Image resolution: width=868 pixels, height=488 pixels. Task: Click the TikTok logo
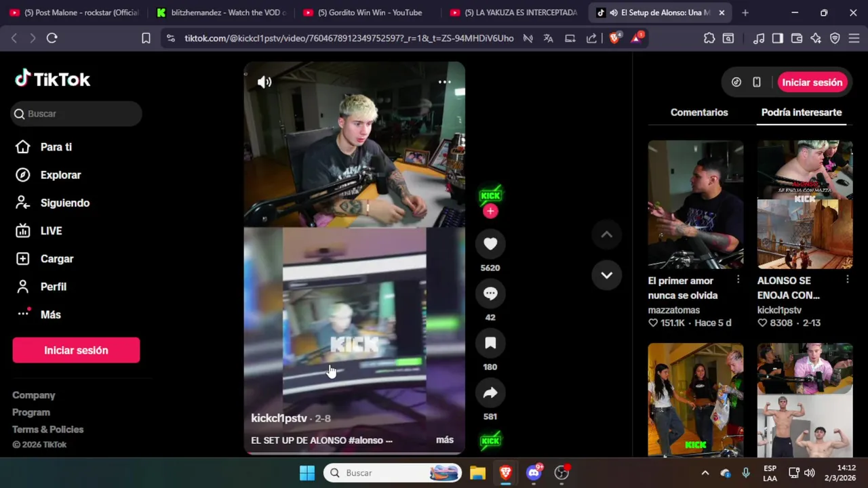click(x=53, y=79)
